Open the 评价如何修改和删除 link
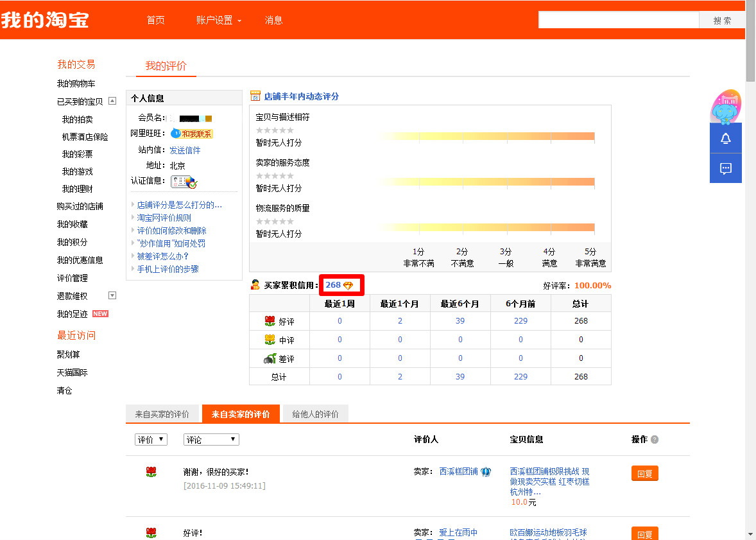Image resolution: width=756 pixels, height=540 pixels. pos(171,231)
